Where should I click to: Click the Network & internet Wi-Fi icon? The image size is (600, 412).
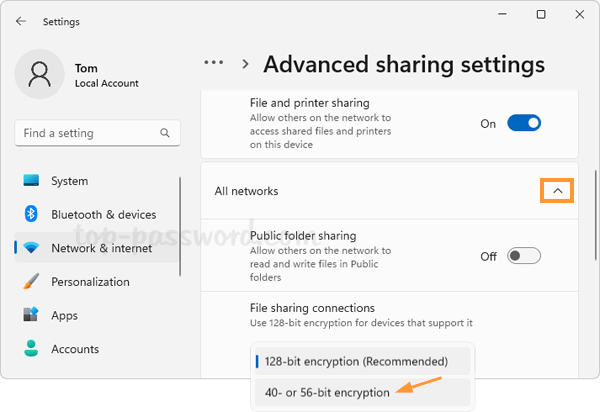(31, 248)
